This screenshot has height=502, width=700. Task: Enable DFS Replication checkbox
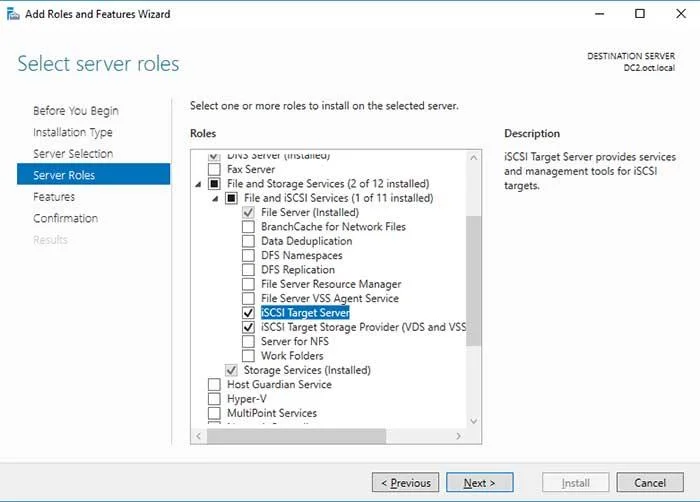(248, 270)
